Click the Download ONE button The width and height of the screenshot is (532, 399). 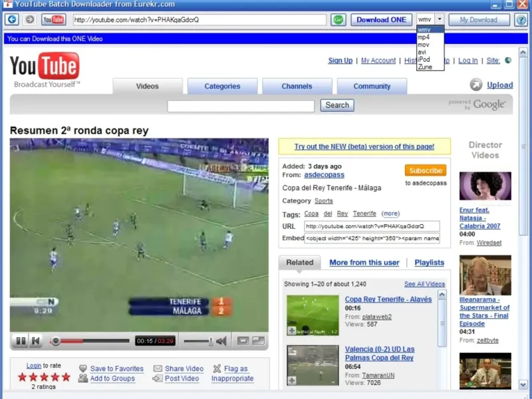[381, 20]
